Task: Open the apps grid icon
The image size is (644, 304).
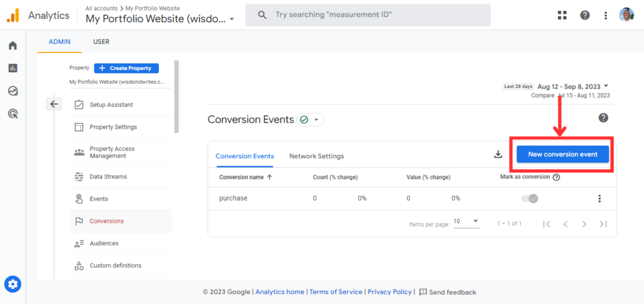Action: point(562,15)
